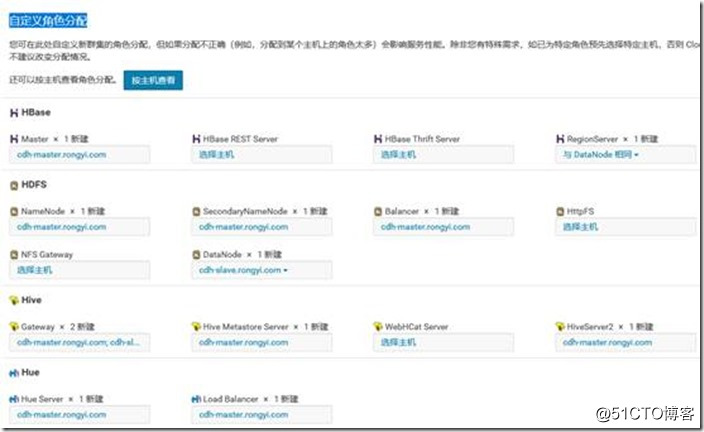
Task: Change the Hue Server host assignment
Action: coord(79,414)
